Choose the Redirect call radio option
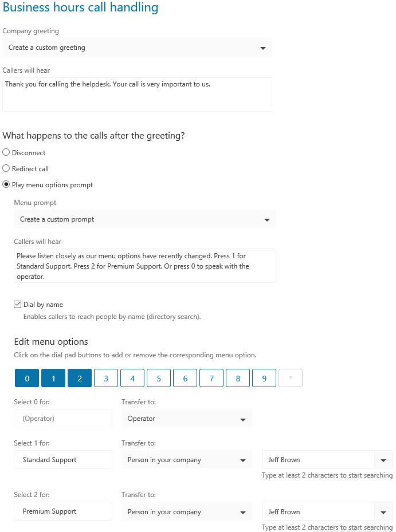Image resolution: width=396 pixels, height=532 pixels. pyautogui.click(x=6, y=168)
